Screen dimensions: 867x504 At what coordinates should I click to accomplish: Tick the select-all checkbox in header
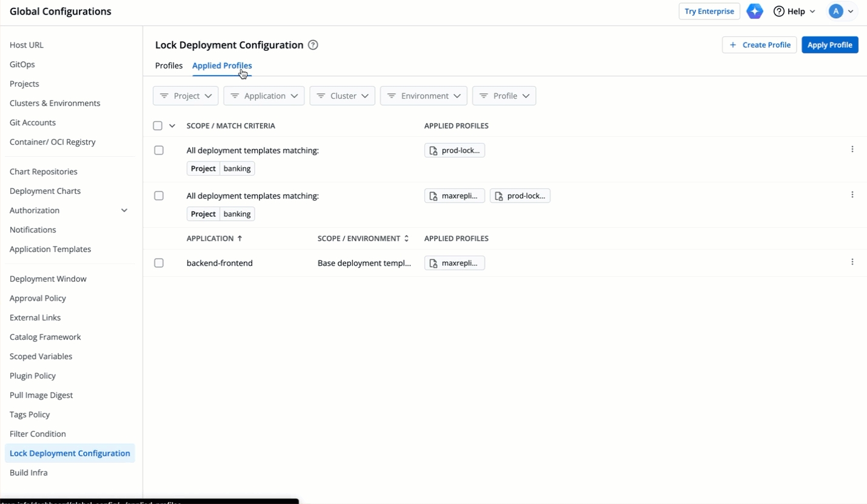pos(158,126)
